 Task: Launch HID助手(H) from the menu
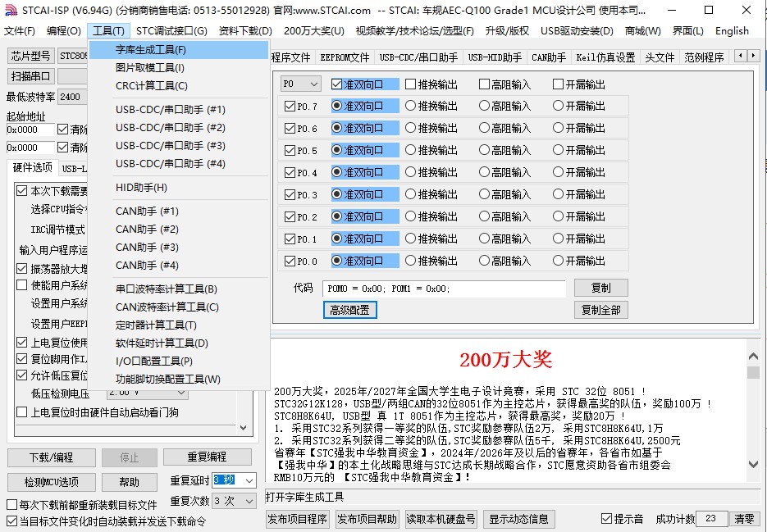click(x=179, y=187)
